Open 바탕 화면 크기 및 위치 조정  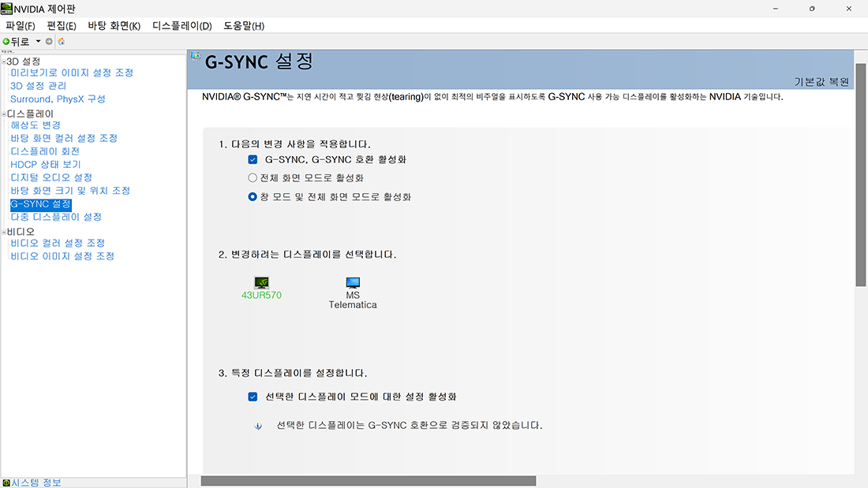pyautogui.click(x=70, y=190)
